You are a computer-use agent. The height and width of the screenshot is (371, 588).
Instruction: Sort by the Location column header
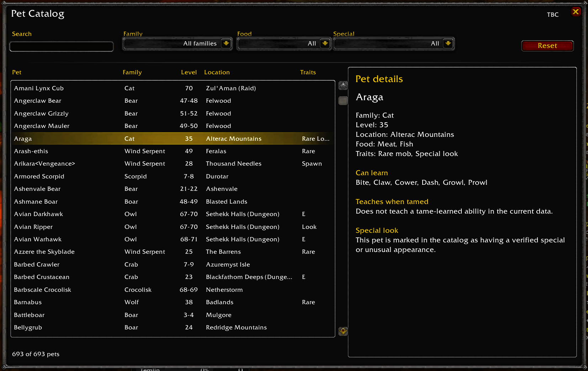click(217, 72)
